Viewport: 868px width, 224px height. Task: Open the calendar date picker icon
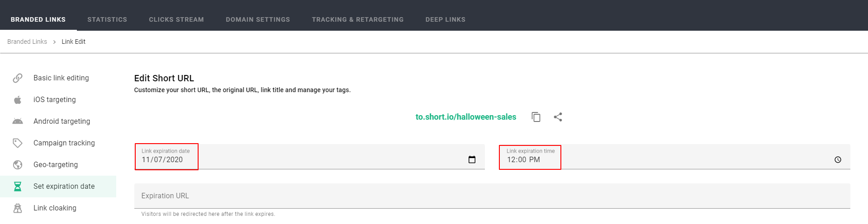coord(472,159)
